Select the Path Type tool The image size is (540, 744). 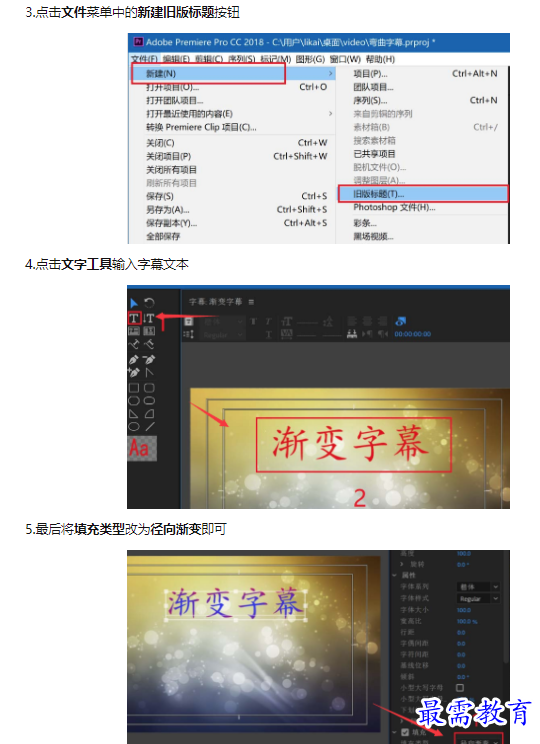click(134, 344)
